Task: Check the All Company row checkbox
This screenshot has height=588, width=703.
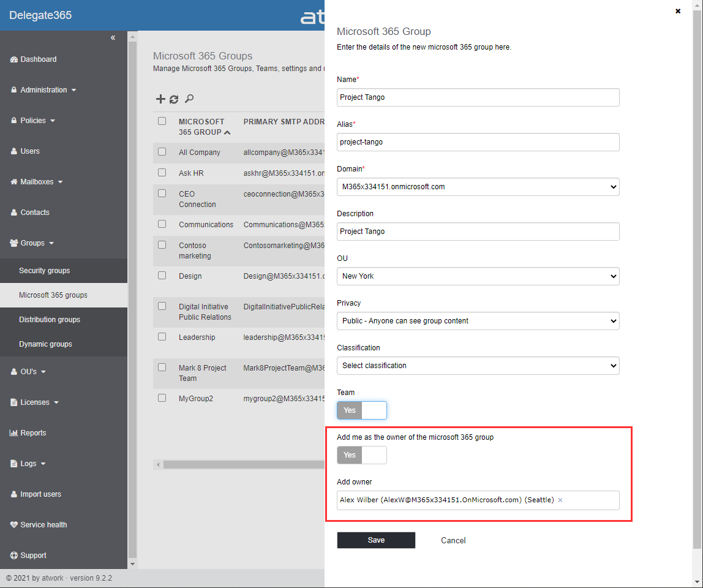Action: (162, 152)
